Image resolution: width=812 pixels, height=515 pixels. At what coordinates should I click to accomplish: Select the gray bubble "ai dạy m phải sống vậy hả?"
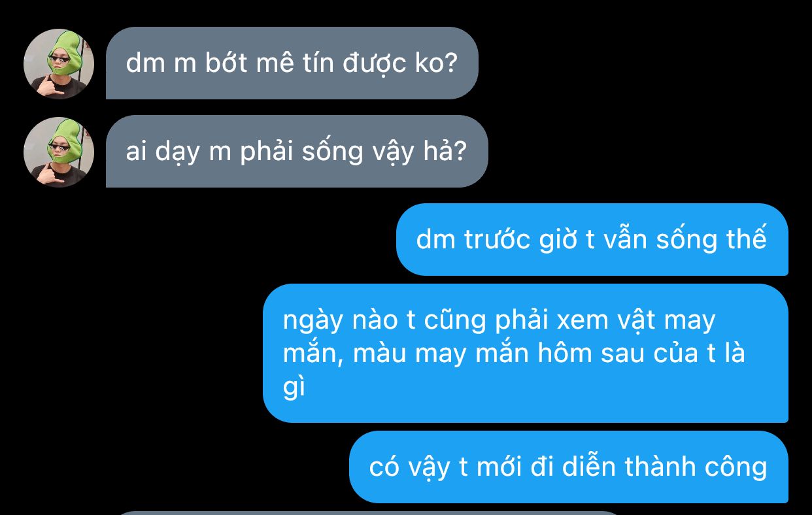pyautogui.click(x=297, y=152)
